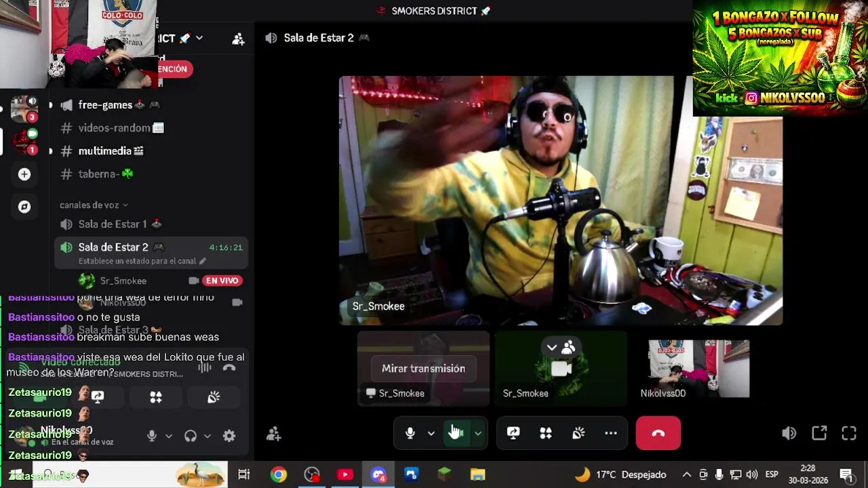
Task: Open the Explore Discoverable Servers compass icon
Action: 24,207
